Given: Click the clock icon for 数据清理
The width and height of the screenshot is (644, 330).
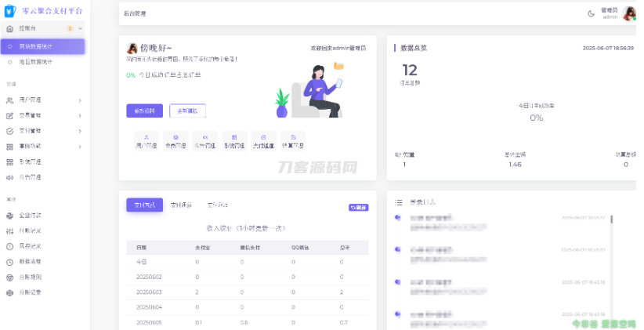Looking at the screenshot, I should pos(10,262).
